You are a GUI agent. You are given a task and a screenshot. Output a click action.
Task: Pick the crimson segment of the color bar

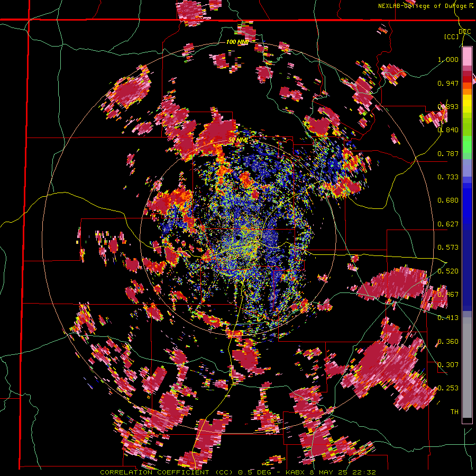coord(467,74)
